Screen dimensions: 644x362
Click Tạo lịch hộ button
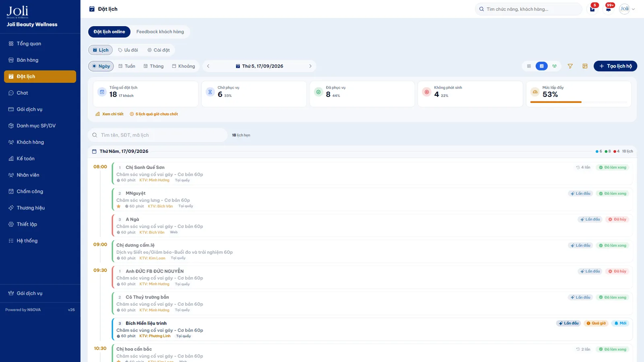(615, 66)
